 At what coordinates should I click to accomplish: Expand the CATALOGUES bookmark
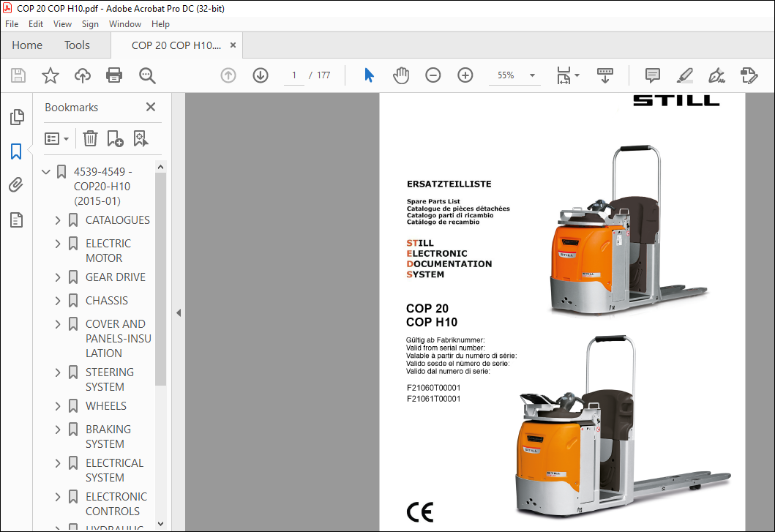click(x=58, y=220)
